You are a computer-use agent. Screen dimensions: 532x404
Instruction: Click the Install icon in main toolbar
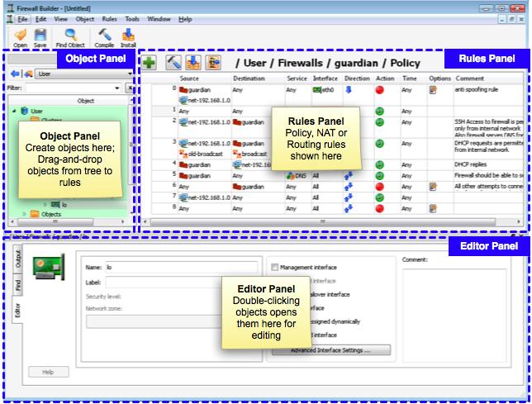tap(128, 36)
